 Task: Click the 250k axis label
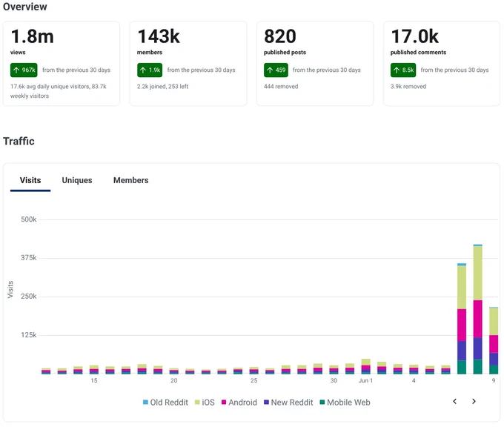(29, 296)
